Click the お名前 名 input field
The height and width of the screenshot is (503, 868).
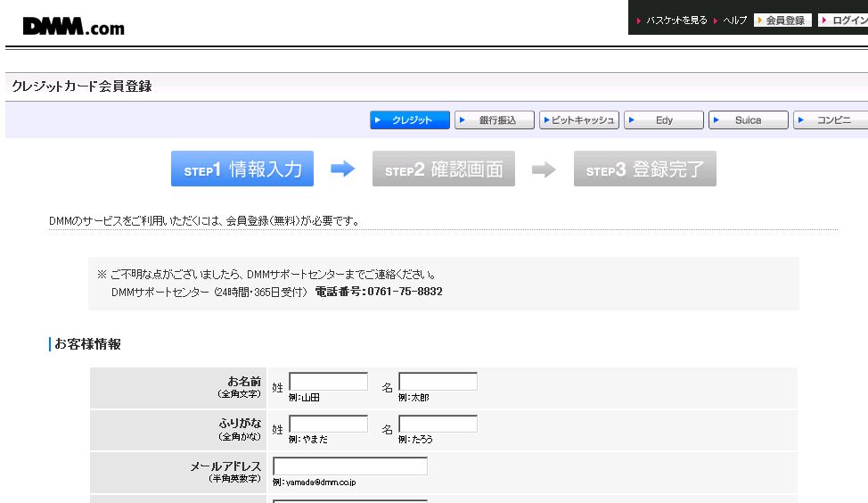click(x=438, y=382)
